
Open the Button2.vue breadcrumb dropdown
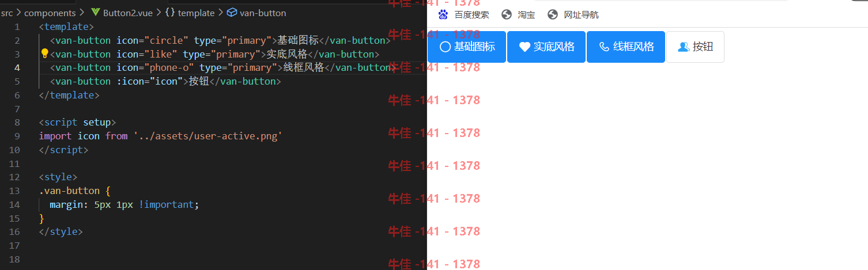pos(128,13)
